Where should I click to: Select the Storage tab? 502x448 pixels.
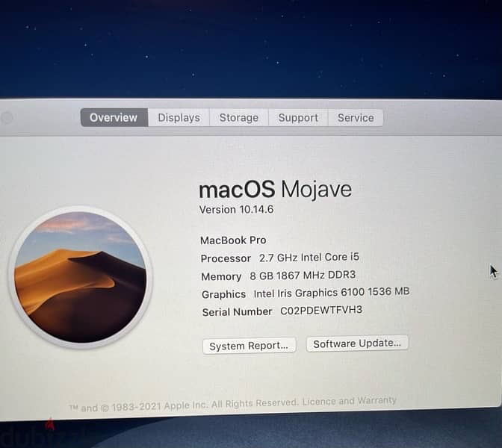238,118
